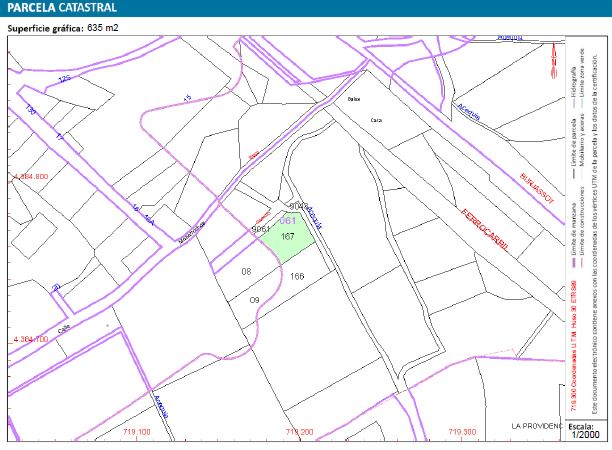This screenshot has width=612, height=450.
Task: Click the Escala 1/2000 scale box
Action: point(586,430)
